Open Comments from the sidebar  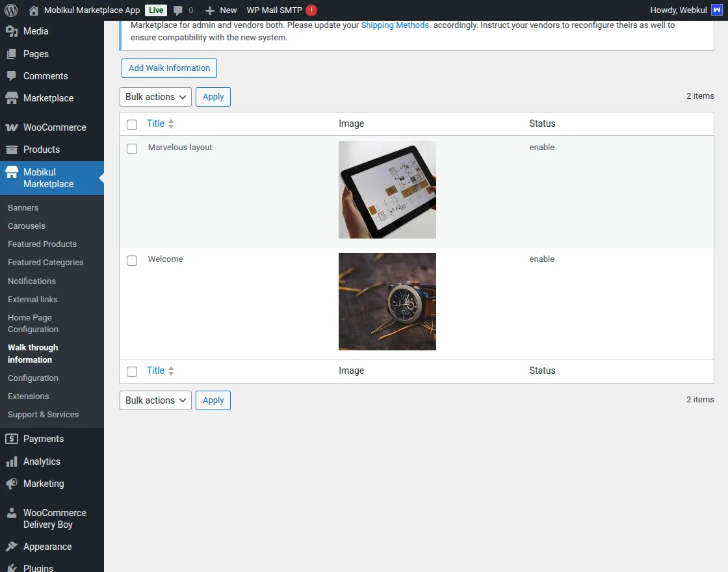[x=46, y=76]
